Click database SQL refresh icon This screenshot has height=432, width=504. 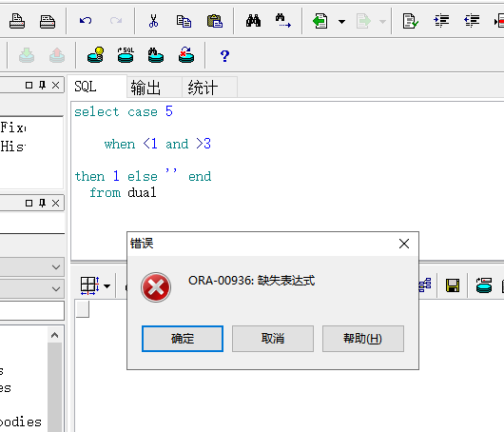pos(126,55)
